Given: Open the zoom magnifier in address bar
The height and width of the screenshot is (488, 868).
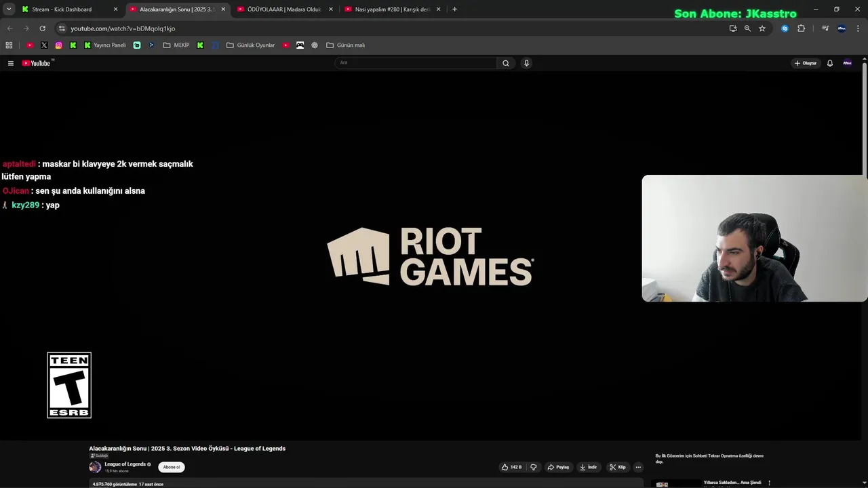Looking at the screenshot, I should point(747,28).
